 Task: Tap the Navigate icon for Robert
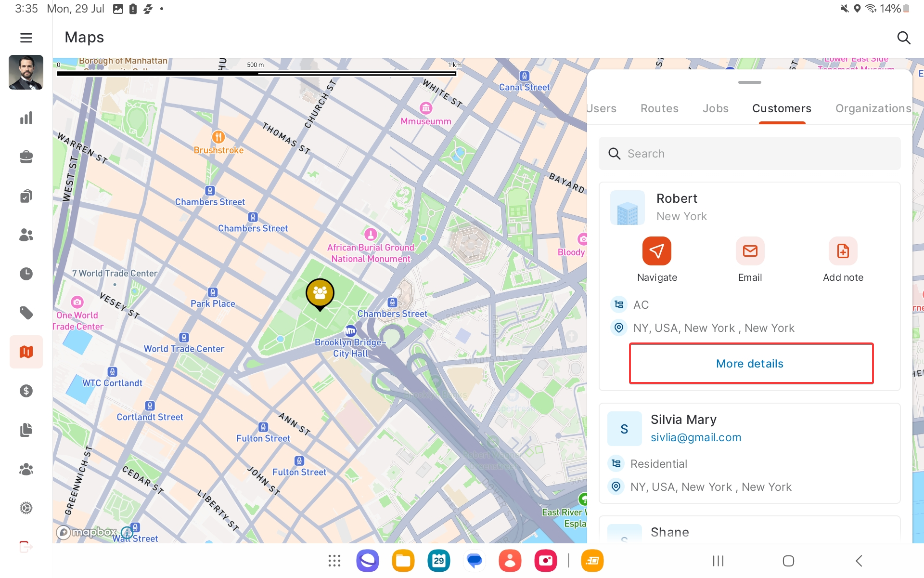point(656,251)
